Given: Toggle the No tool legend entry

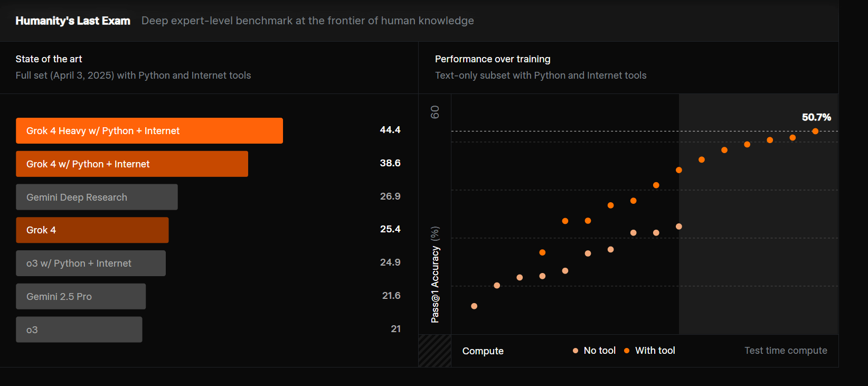Looking at the screenshot, I should (x=594, y=351).
